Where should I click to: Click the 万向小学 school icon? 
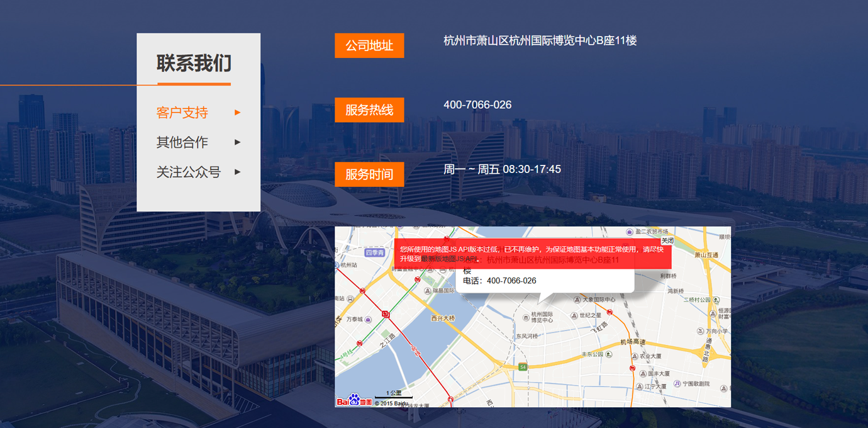coord(701,331)
